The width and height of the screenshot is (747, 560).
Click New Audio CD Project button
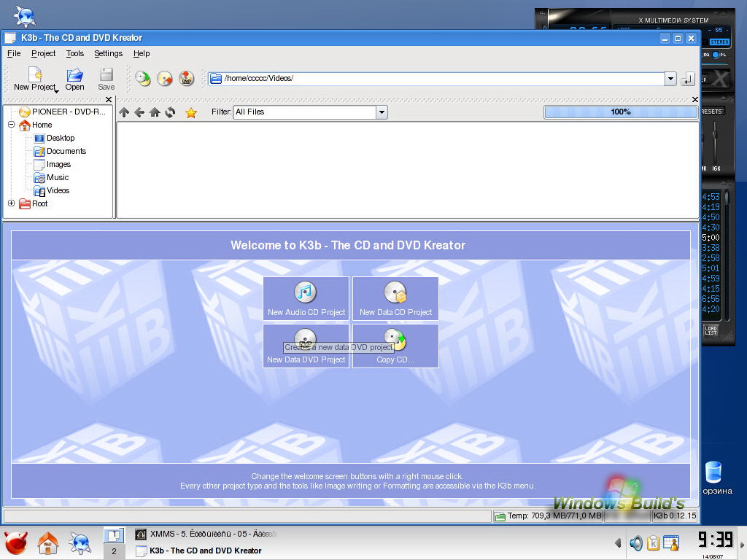(306, 298)
